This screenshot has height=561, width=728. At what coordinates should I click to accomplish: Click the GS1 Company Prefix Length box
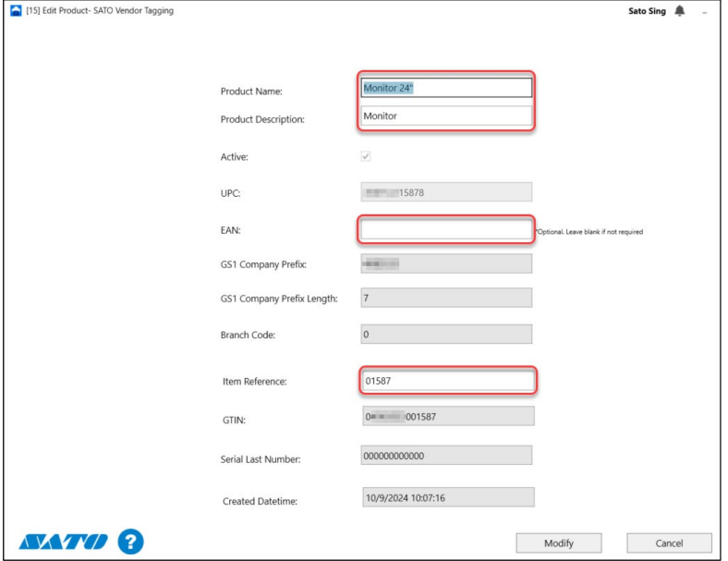(446, 298)
